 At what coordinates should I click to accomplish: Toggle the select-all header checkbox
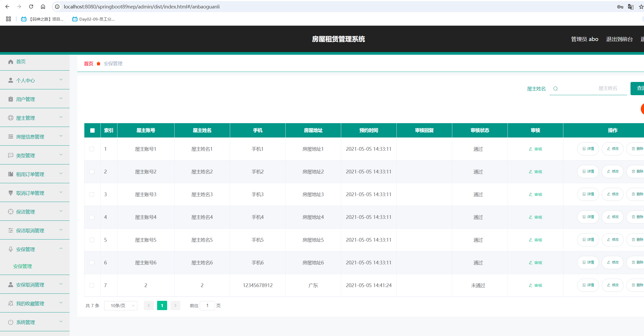click(x=92, y=130)
